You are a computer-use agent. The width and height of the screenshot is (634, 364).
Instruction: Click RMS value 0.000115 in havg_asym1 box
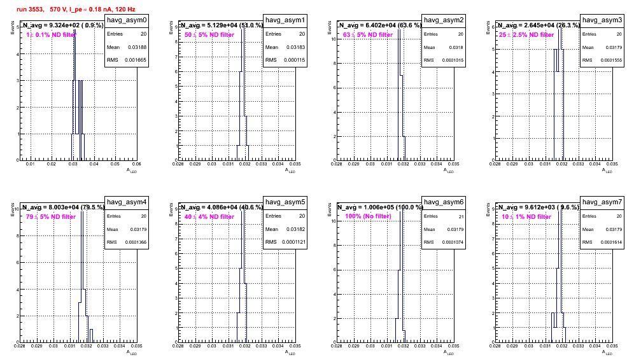295,60
